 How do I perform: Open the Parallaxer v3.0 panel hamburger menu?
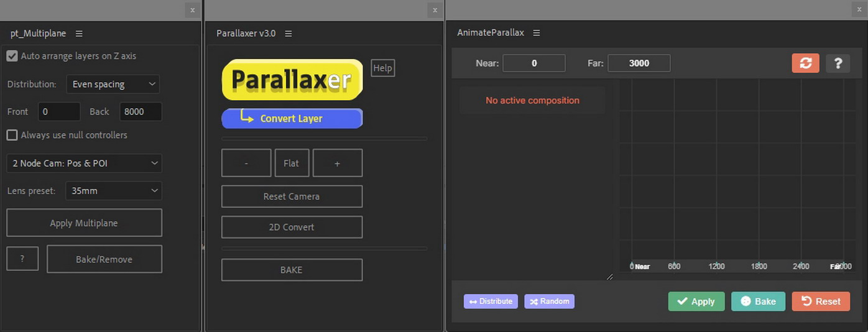289,34
